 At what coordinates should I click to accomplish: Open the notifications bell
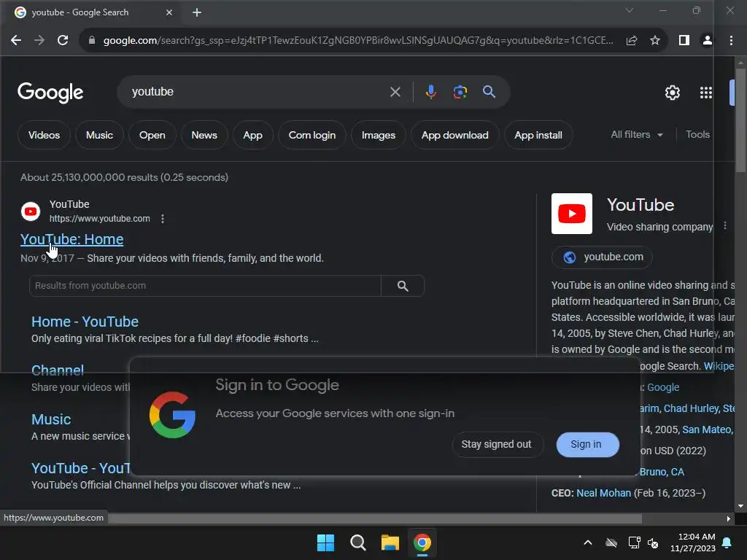[x=727, y=542]
